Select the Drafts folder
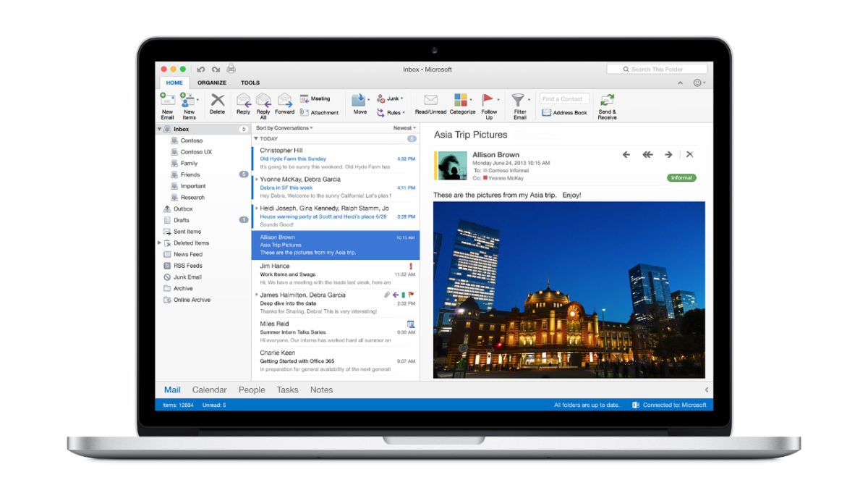Viewport: 868px width, 501px height. pyautogui.click(x=182, y=219)
